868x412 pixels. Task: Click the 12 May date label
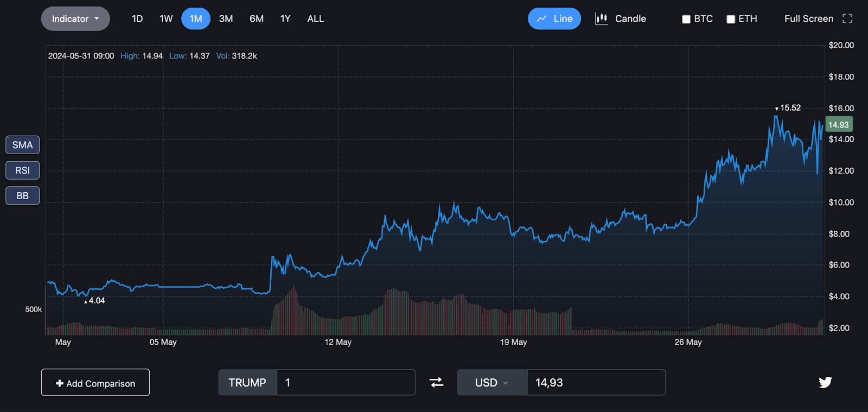338,343
